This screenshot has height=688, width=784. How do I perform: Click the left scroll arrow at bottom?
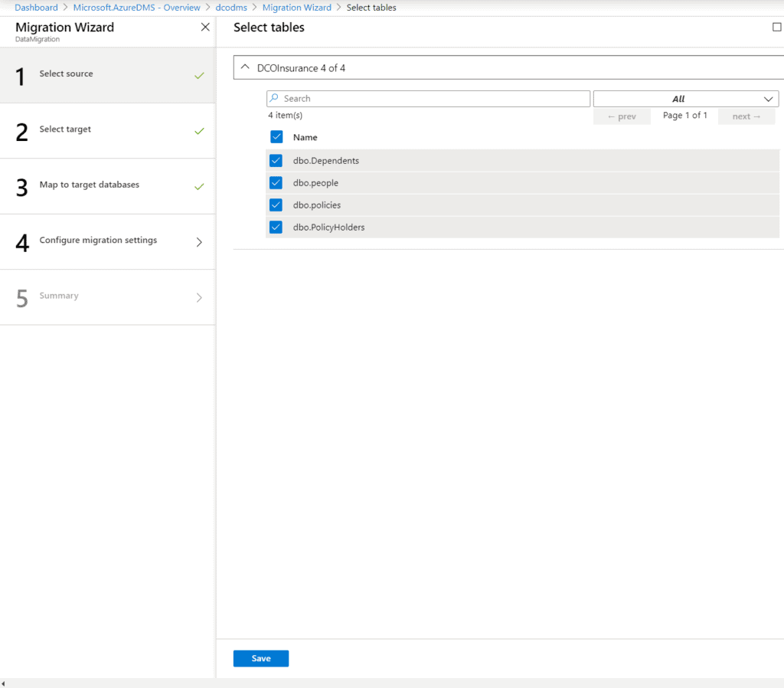[4, 683]
